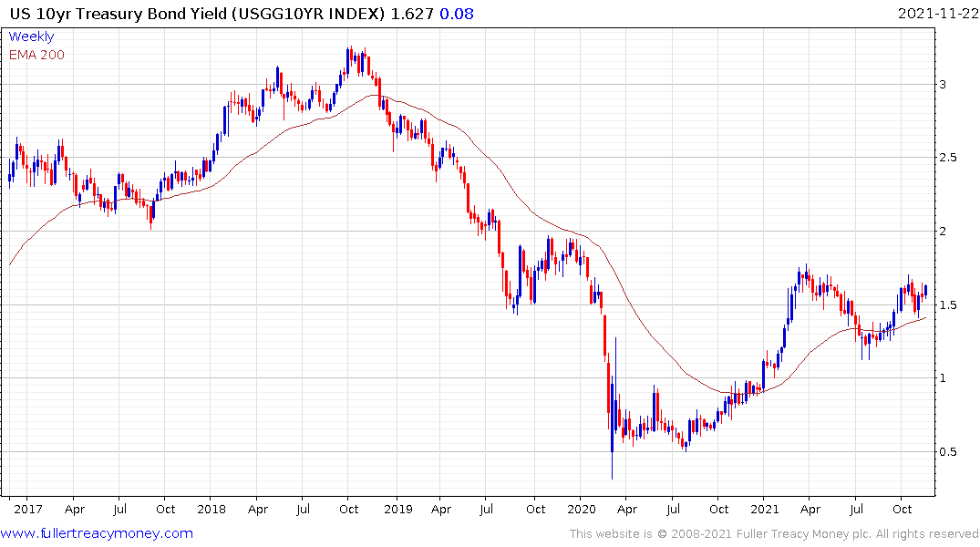Click the x-axis label '2020'
The image size is (980, 547).
[582, 509]
